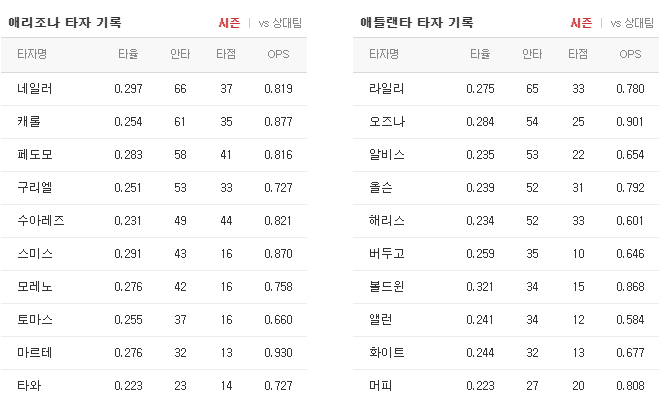This screenshot has width=663, height=409.
Task: Select batter 캐롤 row
Action: click(x=154, y=122)
